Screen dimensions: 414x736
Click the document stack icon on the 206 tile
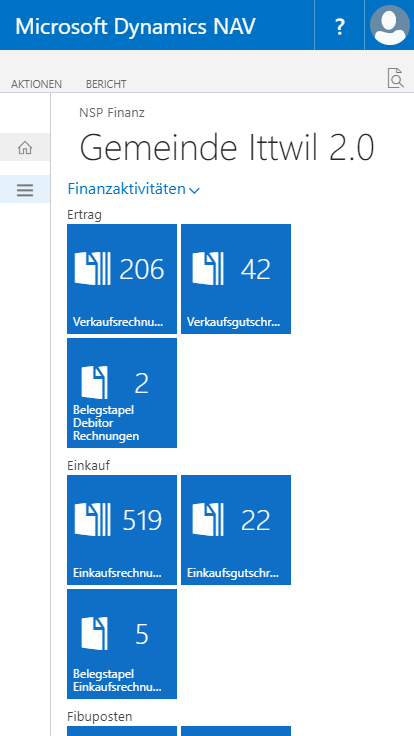92,268
